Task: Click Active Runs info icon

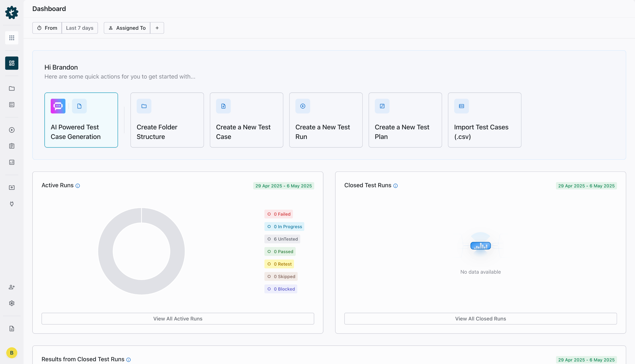Action: (x=78, y=186)
